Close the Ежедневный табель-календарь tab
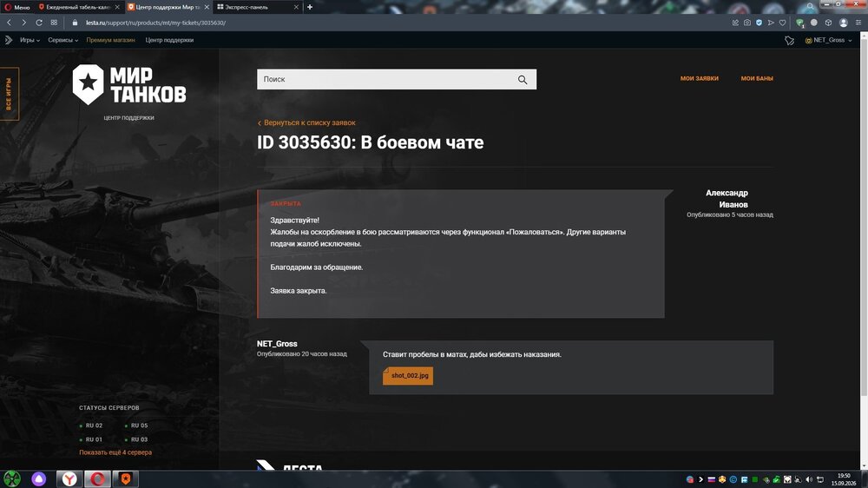This screenshot has width=868, height=488. click(117, 7)
